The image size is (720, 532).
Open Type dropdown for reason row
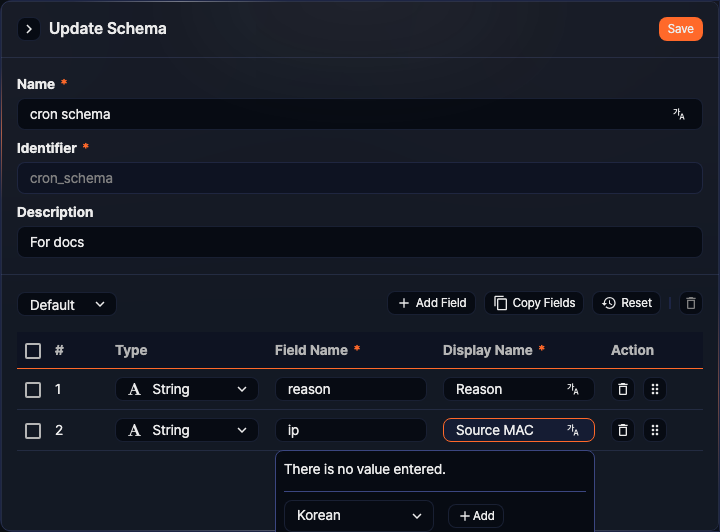pos(186,389)
